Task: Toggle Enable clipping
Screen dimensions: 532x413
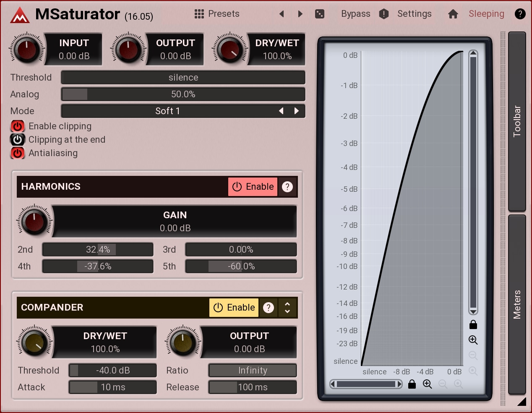Action: pyautogui.click(x=18, y=126)
